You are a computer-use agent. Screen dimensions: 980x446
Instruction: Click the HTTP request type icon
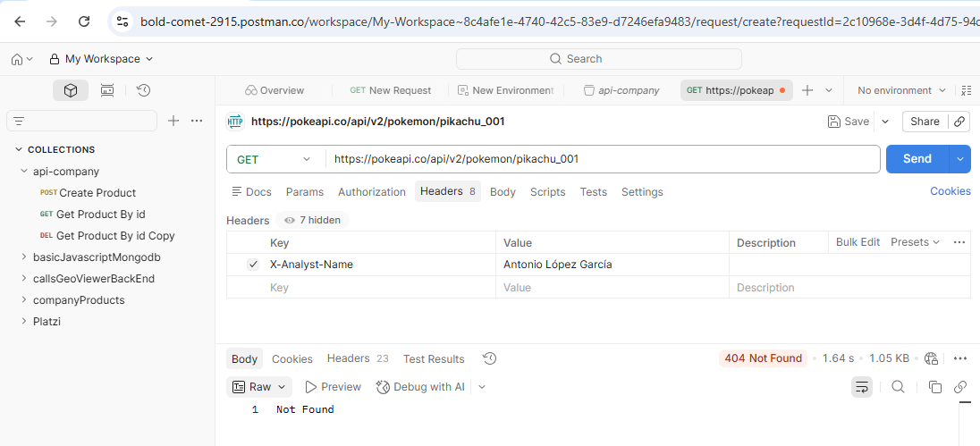point(234,122)
